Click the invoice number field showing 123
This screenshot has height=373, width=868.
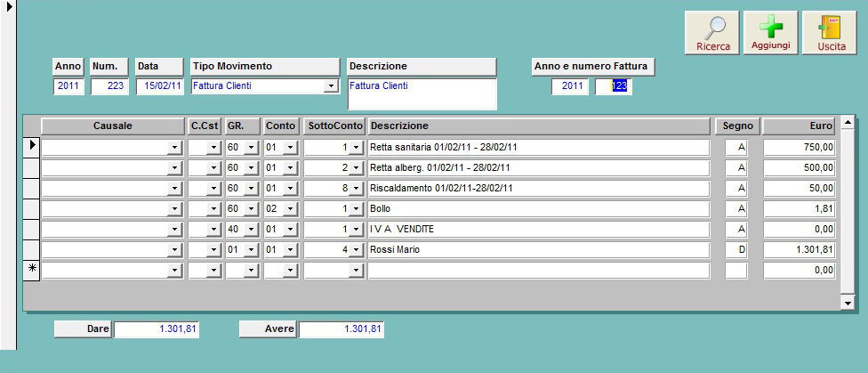coord(614,86)
